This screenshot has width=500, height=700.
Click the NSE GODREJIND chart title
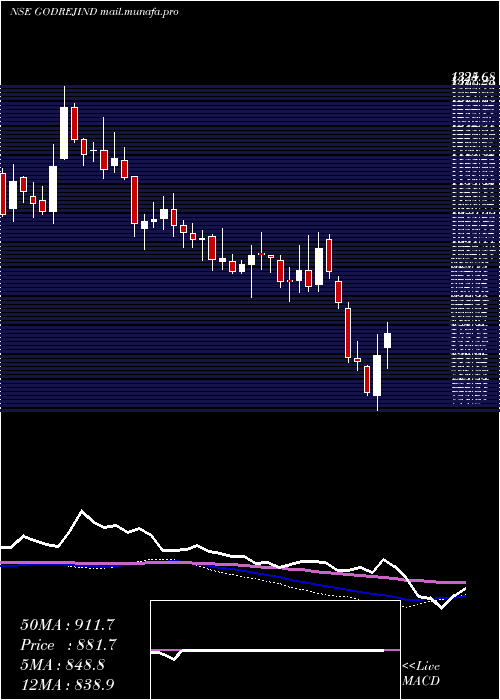[94, 12]
